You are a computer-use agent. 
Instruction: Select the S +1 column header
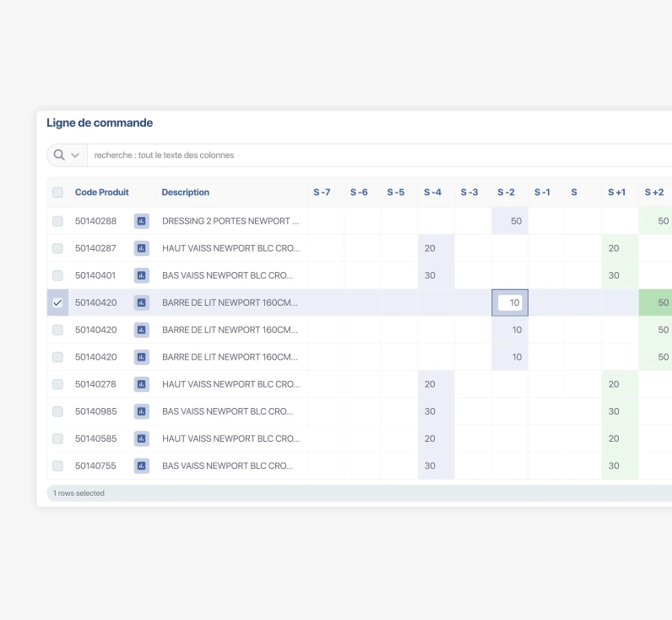[x=617, y=192]
